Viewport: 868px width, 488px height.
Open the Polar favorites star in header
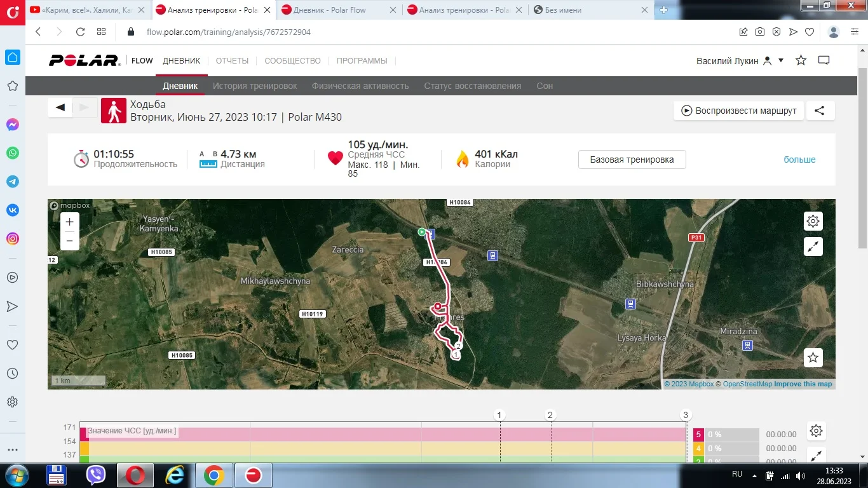tap(801, 60)
